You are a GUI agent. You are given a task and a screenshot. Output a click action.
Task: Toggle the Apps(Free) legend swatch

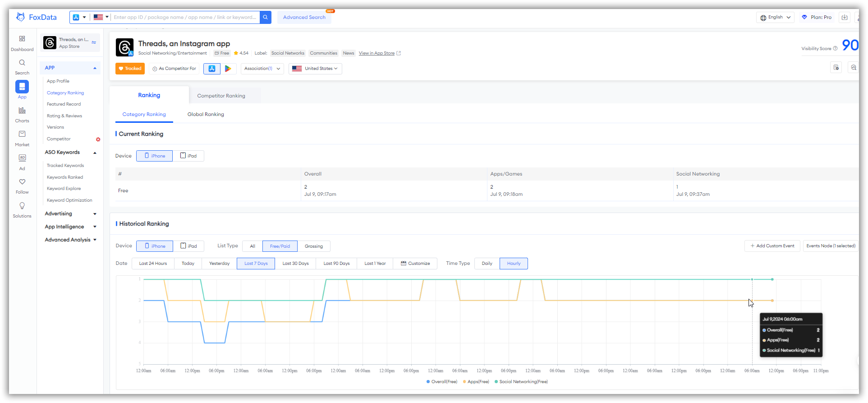click(x=464, y=382)
